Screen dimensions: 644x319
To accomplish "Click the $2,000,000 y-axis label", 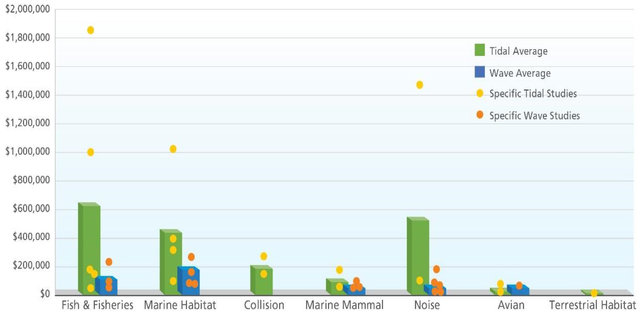I will point(28,9).
